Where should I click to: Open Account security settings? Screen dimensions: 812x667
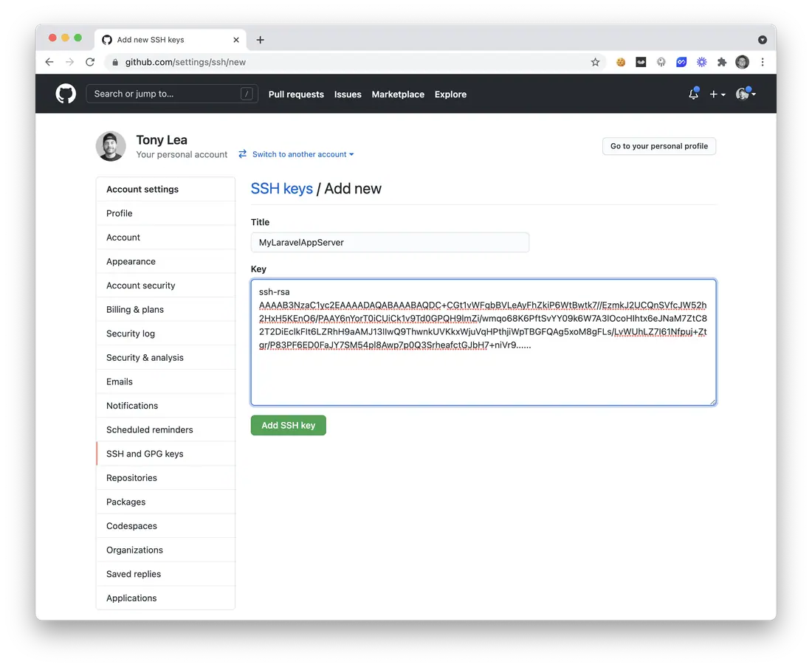pyautogui.click(x=165, y=286)
